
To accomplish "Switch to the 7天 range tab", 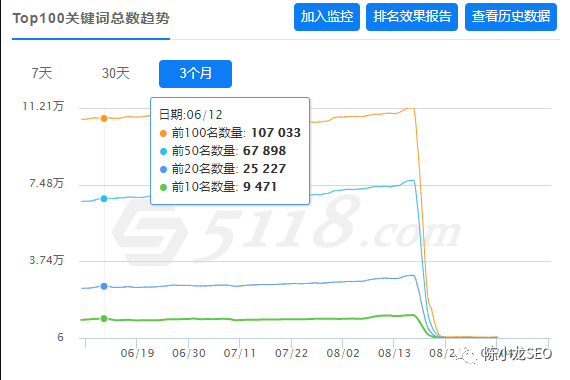I will 42,73.
